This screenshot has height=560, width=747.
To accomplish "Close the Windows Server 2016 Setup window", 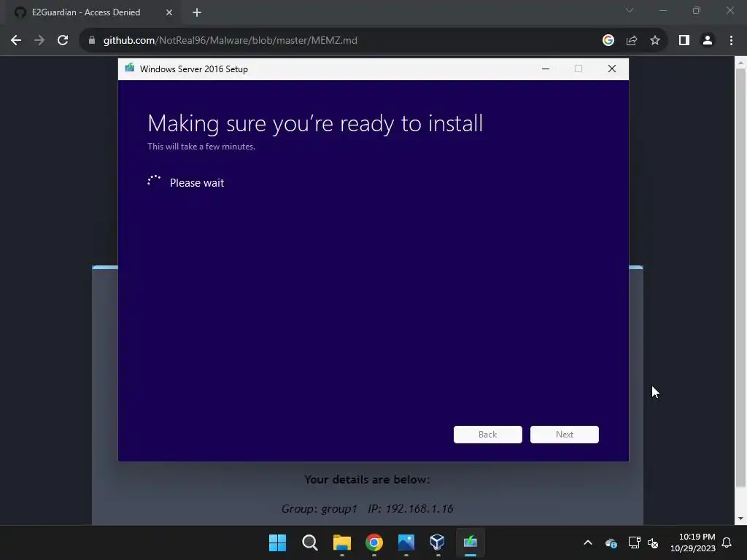I will click(612, 69).
